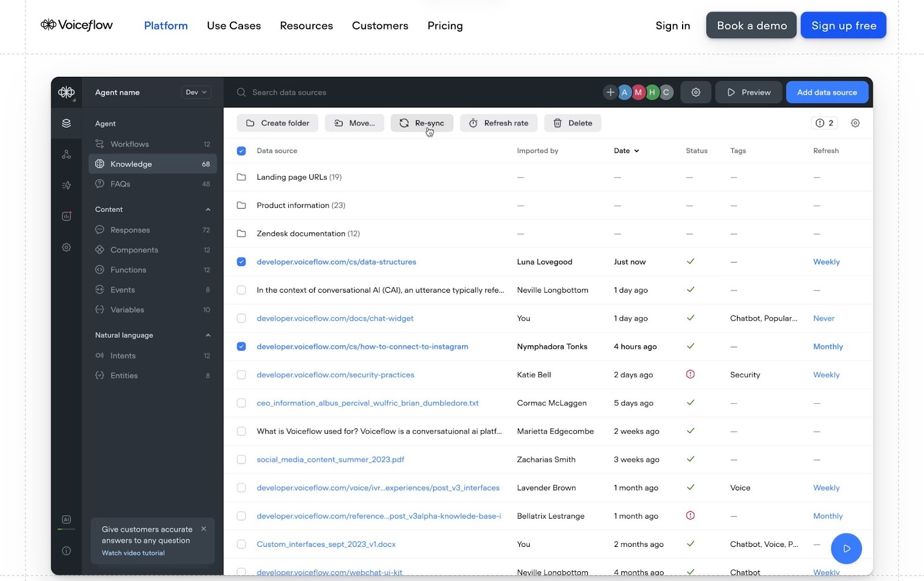Uncheck the how-to-connect-to-instagram row checkbox

pos(241,347)
